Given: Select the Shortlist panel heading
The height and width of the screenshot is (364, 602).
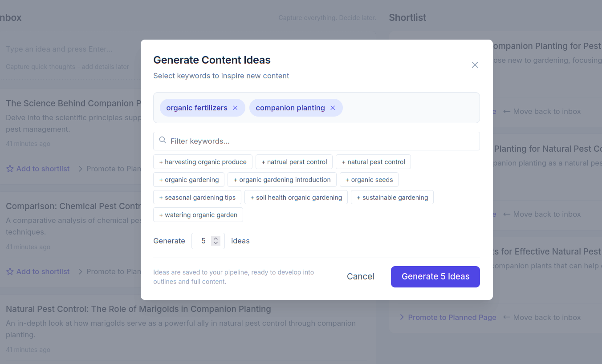Looking at the screenshot, I should click(x=407, y=17).
